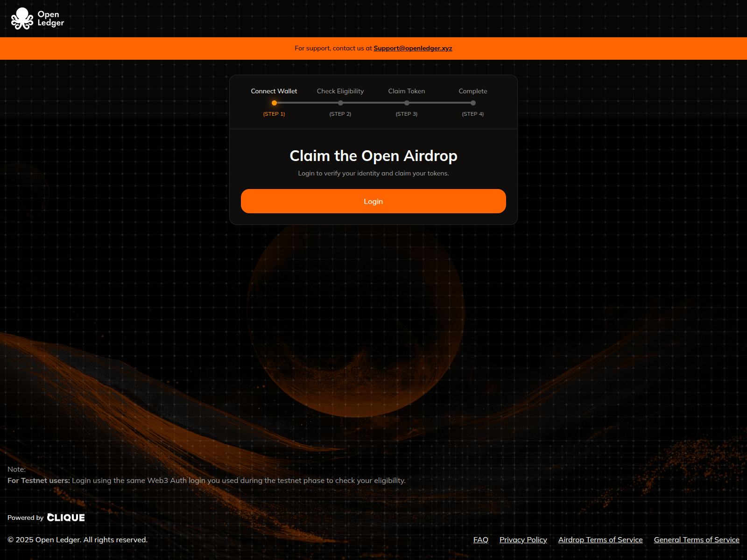
Task: Click the '© 2025 Open Ledger' copyright text
Action: point(78,539)
